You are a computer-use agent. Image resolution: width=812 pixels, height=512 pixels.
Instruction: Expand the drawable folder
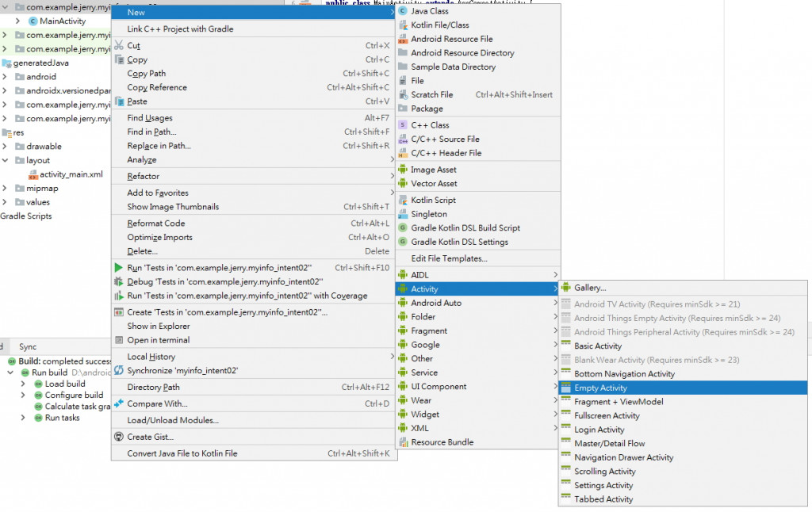point(5,147)
